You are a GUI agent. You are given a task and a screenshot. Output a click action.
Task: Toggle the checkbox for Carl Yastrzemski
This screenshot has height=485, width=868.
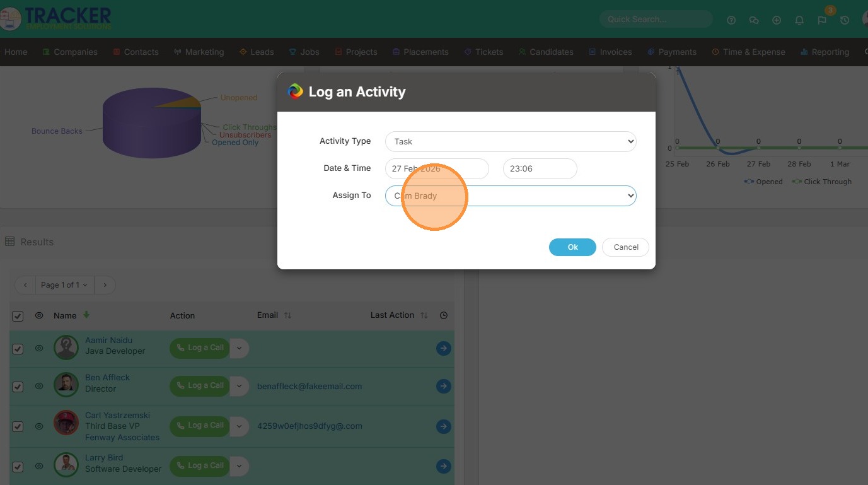tap(18, 426)
